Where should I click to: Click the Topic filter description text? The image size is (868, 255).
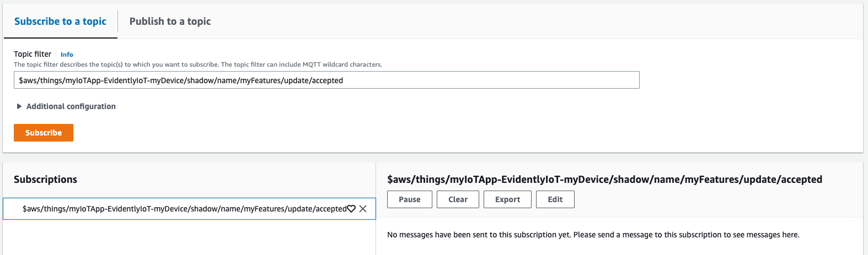point(198,64)
